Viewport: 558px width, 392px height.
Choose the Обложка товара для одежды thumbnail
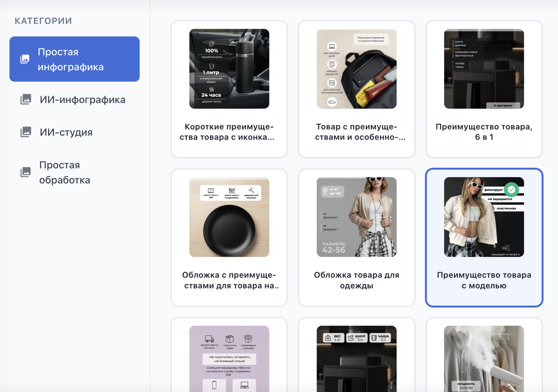356,217
